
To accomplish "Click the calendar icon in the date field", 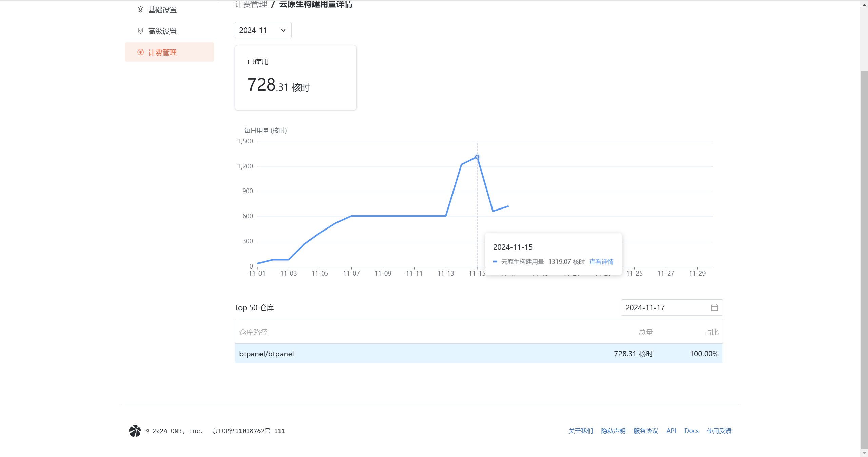I will pos(714,307).
